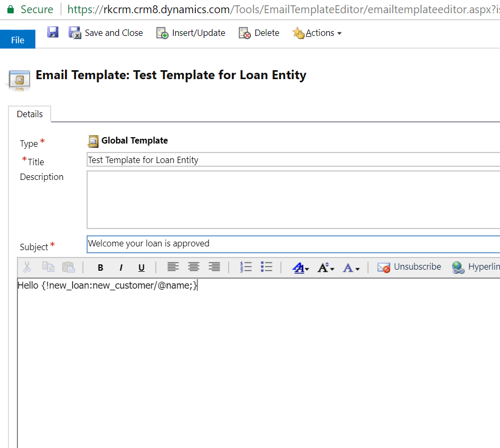500x448 pixels.
Task: Click Save and Close in the toolbar
Action: coord(106,33)
